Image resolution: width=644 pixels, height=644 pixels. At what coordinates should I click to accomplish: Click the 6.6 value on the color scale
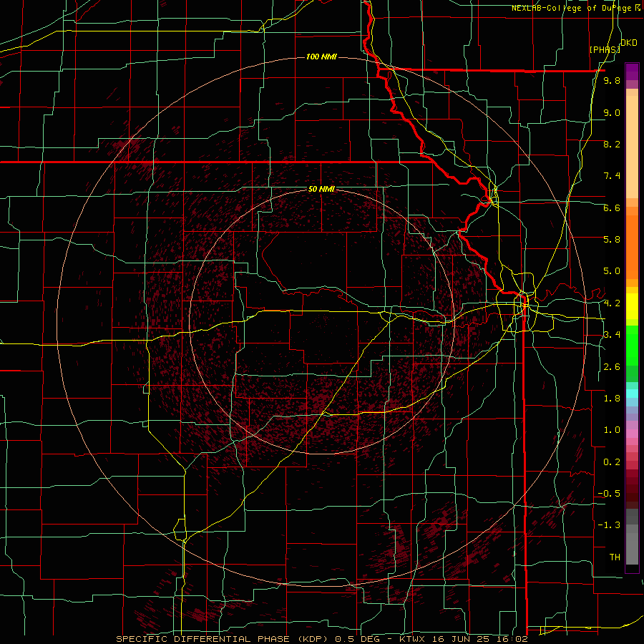[612, 208]
